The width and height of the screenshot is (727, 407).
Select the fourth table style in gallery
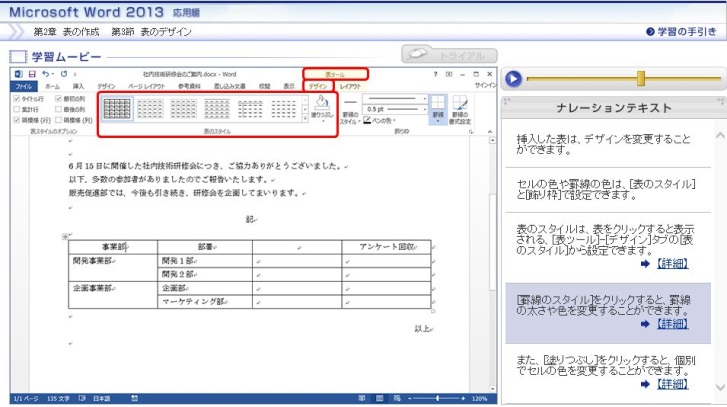coord(217,109)
